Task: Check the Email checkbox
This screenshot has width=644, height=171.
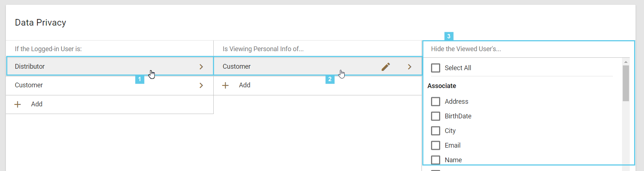Action: (x=435, y=145)
